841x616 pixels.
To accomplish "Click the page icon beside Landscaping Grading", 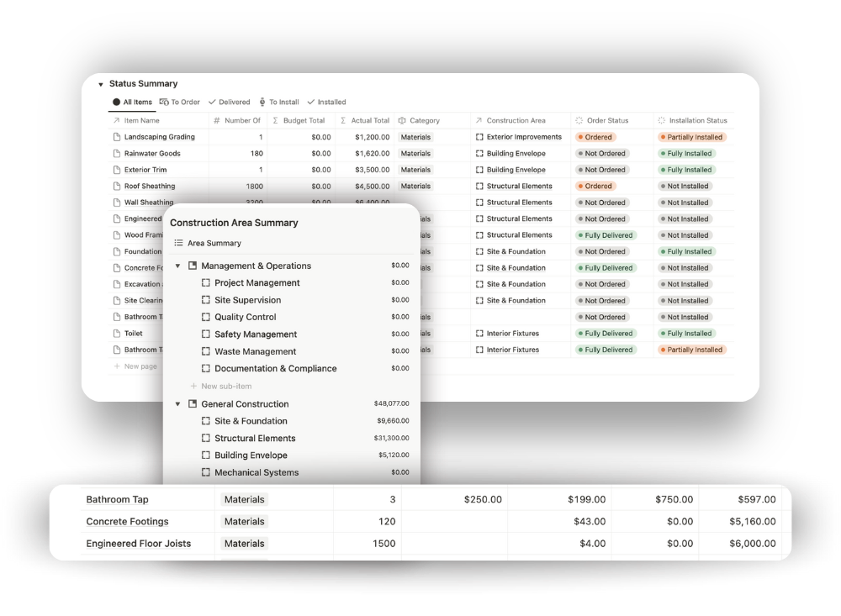I will point(117,137).
